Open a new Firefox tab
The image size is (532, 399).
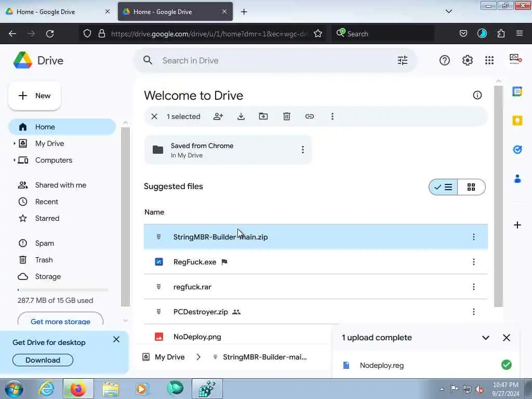(x=244, y=11)
